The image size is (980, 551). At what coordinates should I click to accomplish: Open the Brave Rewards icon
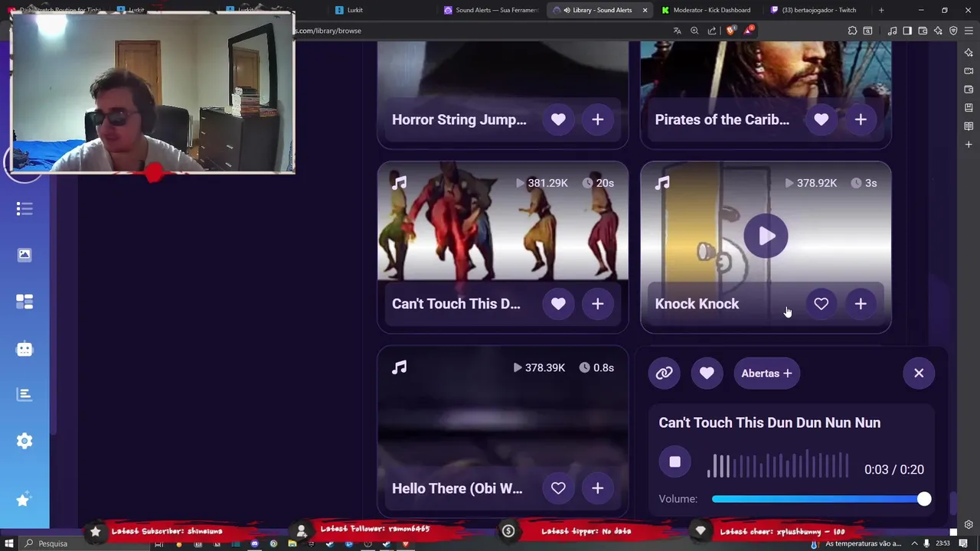tap(749, 31)
